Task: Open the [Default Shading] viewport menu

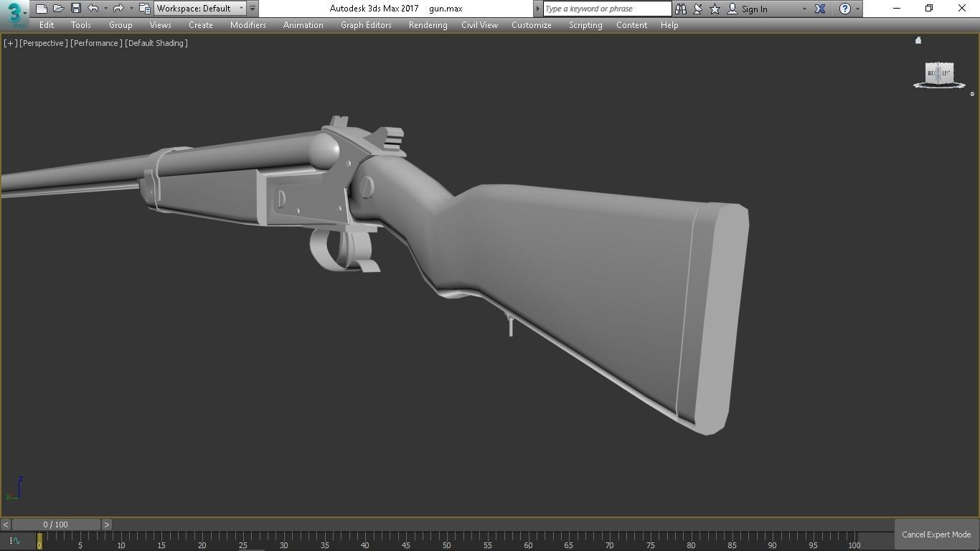Action: (x=156, y=43)
